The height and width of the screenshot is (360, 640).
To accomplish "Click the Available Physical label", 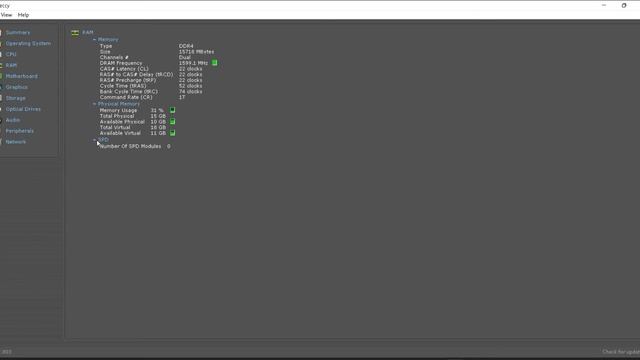I will click(122, 122).
